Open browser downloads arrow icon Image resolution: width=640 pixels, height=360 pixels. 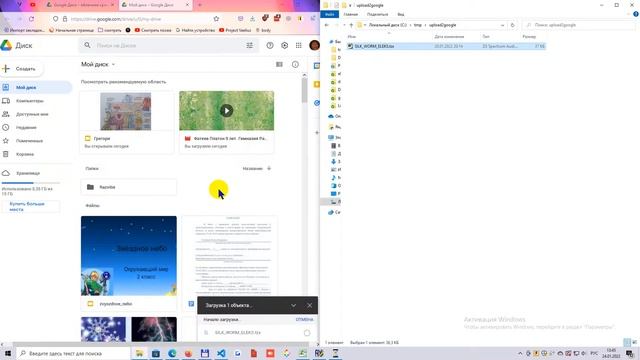click(x=252, y=19)
